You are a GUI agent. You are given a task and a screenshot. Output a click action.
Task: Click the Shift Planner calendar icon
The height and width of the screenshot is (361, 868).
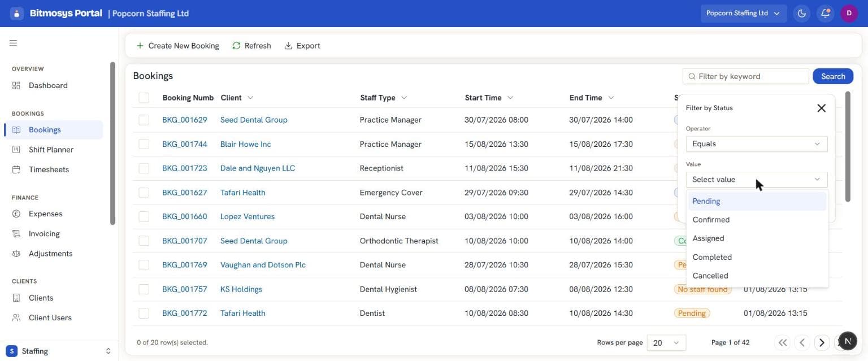(16, 150)
